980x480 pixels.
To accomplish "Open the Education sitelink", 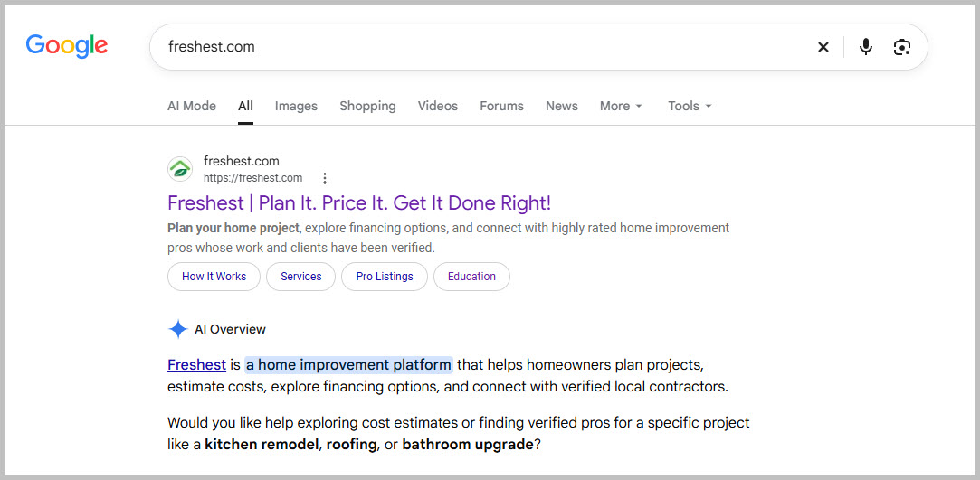I will click(x=471, y=277).
